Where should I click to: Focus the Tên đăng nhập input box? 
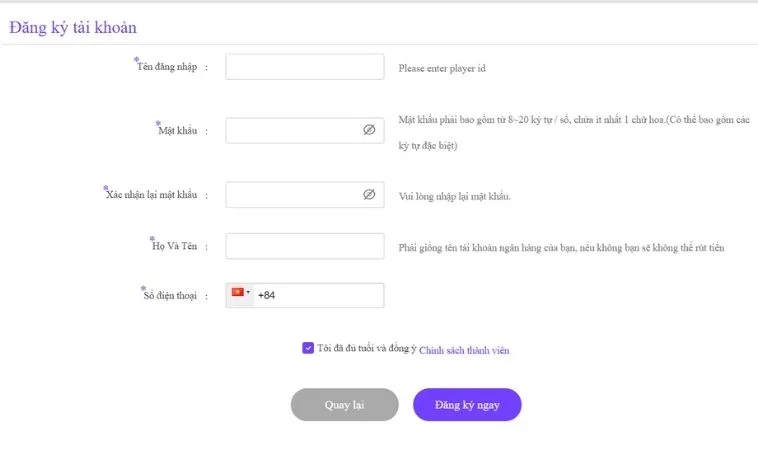point(305,67)
